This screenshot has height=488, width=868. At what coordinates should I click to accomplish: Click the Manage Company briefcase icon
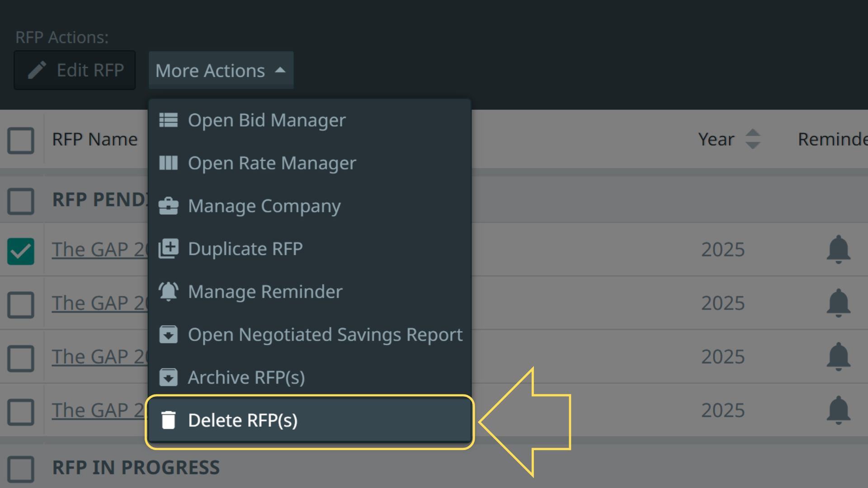click(168, 206)
